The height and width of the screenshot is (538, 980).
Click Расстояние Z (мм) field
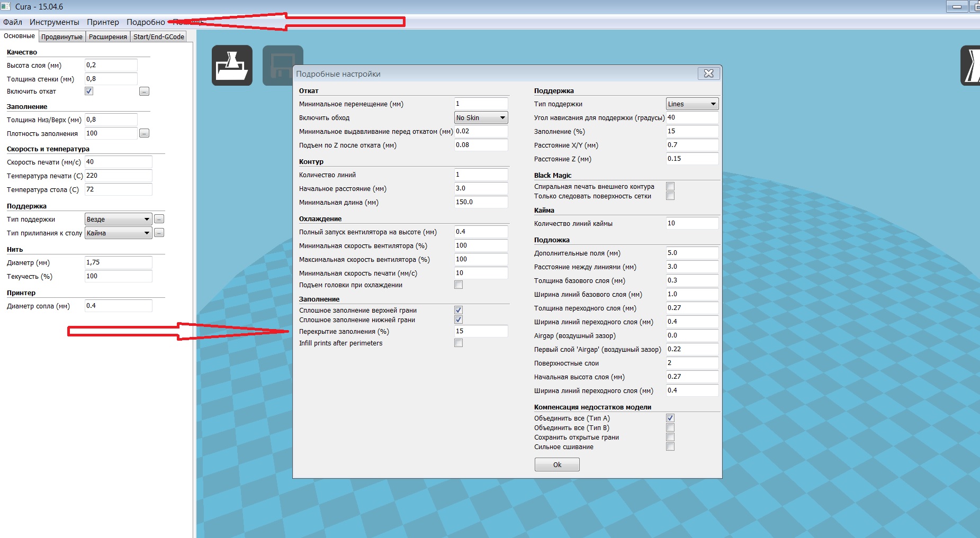692,159
